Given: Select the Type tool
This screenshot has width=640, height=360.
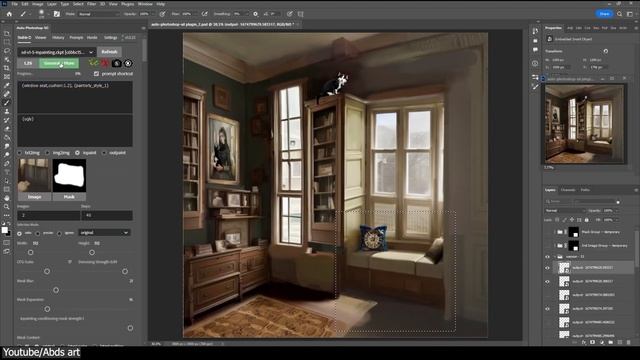Looking at the screenshot, I should point(7,172).
